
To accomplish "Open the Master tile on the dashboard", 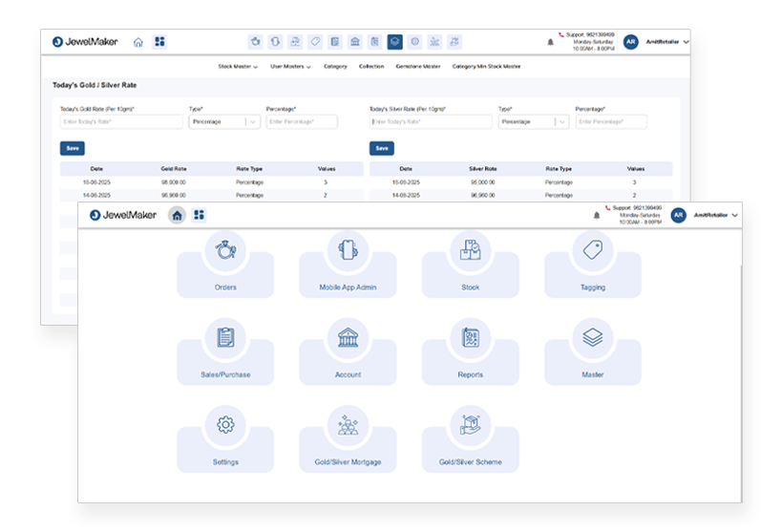I will click(593, 351).
